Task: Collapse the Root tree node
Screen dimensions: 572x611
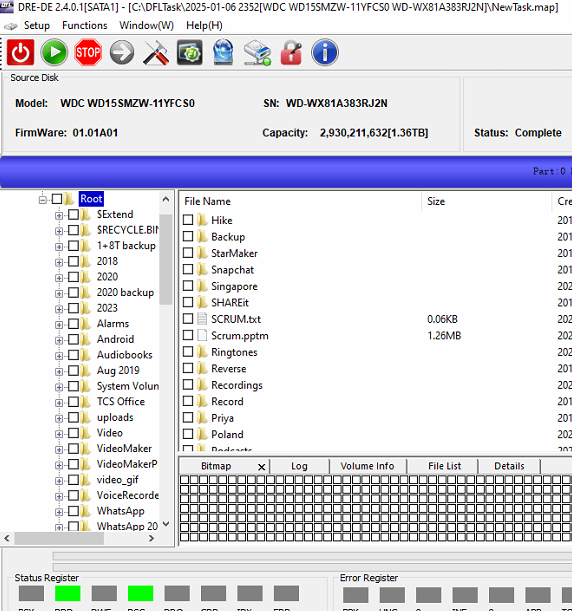Action: 42,200
